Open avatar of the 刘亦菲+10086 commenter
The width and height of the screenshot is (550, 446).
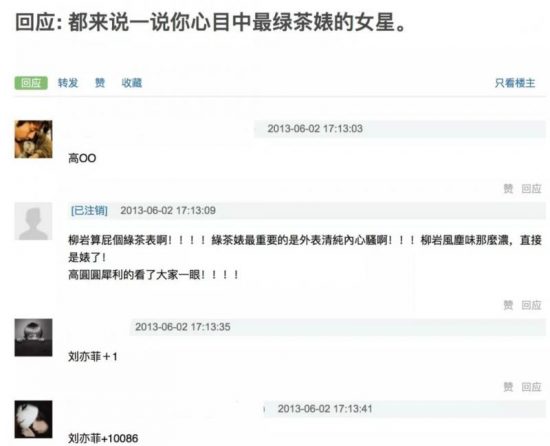[33, 419]
